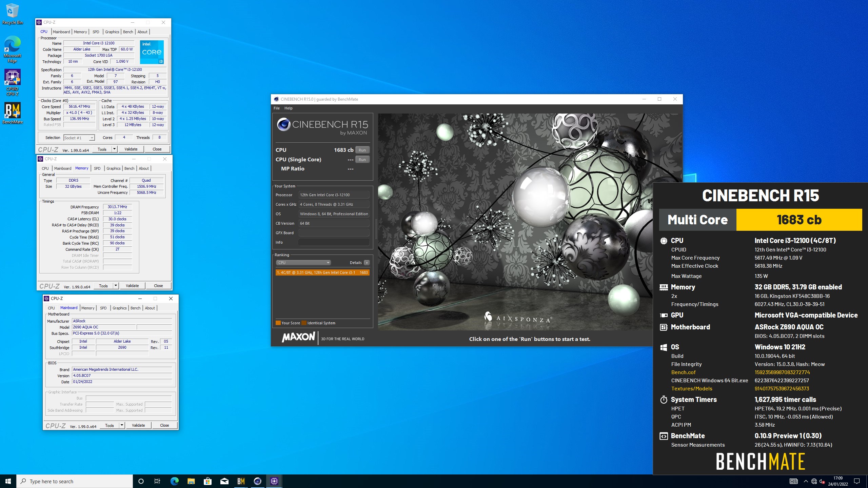Click the BIOS version 4.05.BC07 field

122,375
